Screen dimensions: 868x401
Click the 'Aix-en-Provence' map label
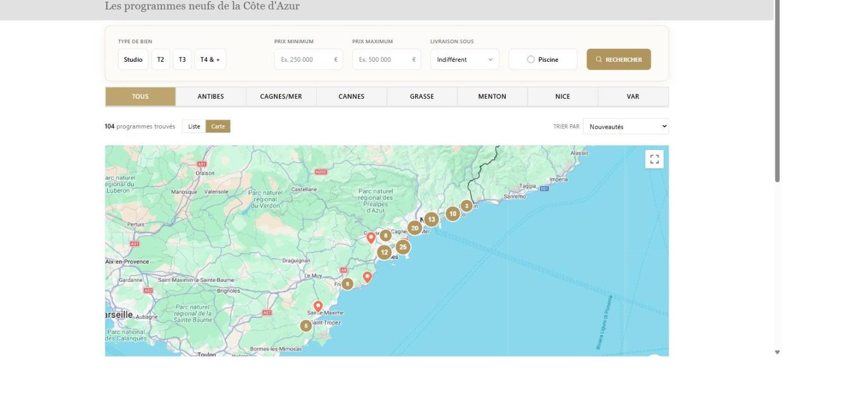click(128, 262)
